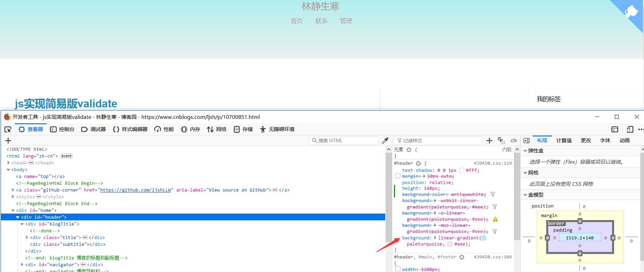The width and height of the screenshot is (644, 272).
Task: Collapse the 盒模型 box model section
Action: click(525, 195)
